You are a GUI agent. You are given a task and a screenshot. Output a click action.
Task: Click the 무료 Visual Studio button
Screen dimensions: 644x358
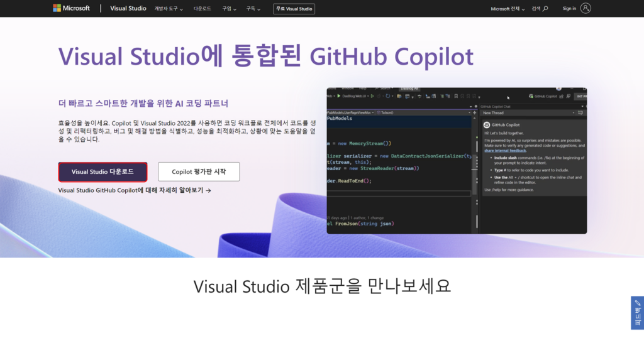294,9
